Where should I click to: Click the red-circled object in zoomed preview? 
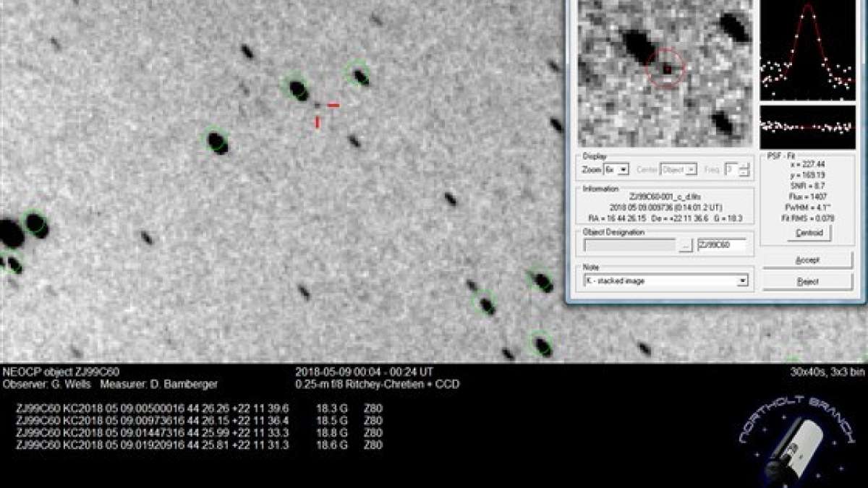click(665, 68)
